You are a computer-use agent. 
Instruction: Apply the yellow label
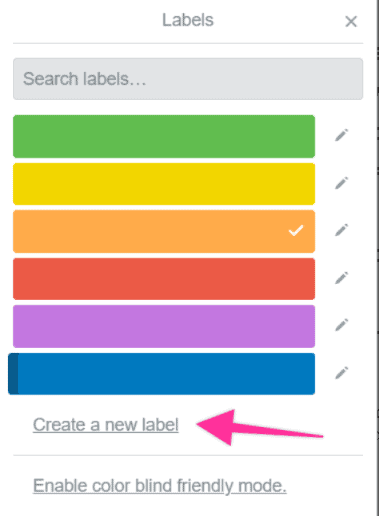tap(164, 184)
